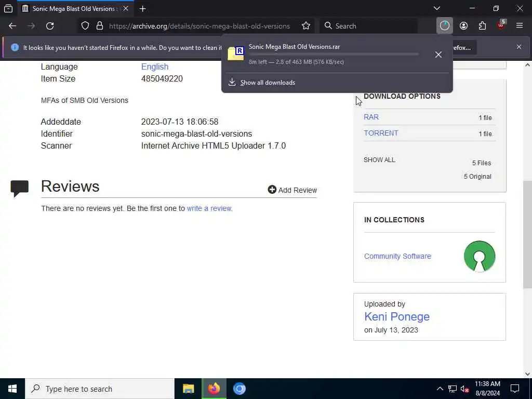This screenshot has width=532, height=399.
Task: Toggle the downloads progress toolbar button
Action: 445,26
